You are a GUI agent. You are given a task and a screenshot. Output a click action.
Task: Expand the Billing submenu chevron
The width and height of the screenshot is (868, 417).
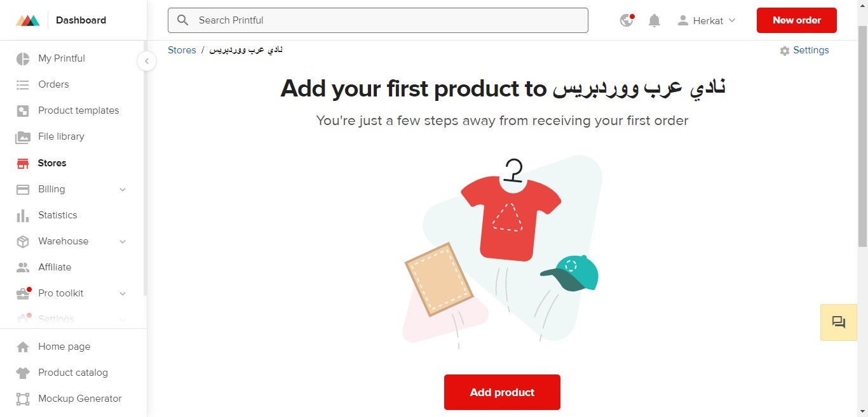pos(123,189)
